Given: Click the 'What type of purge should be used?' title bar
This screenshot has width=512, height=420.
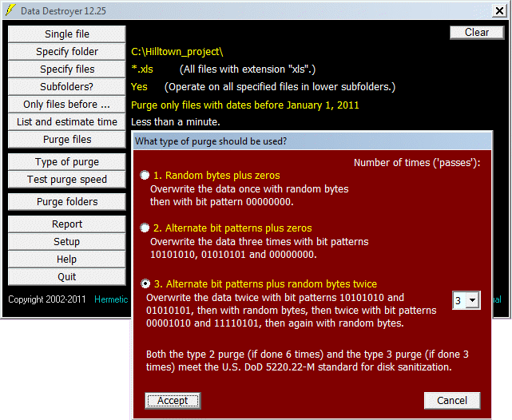Looking at the screenshot, I should coord(313,141).
